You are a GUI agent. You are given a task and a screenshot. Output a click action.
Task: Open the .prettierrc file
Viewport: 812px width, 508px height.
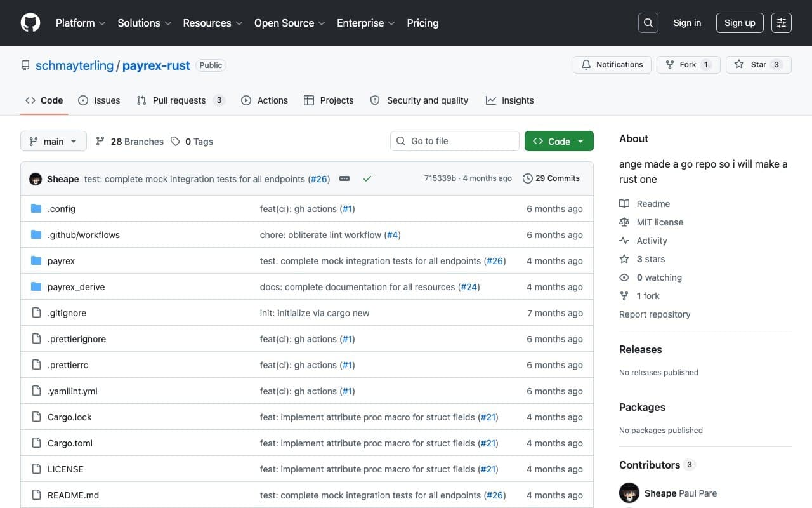pos(68,365)
